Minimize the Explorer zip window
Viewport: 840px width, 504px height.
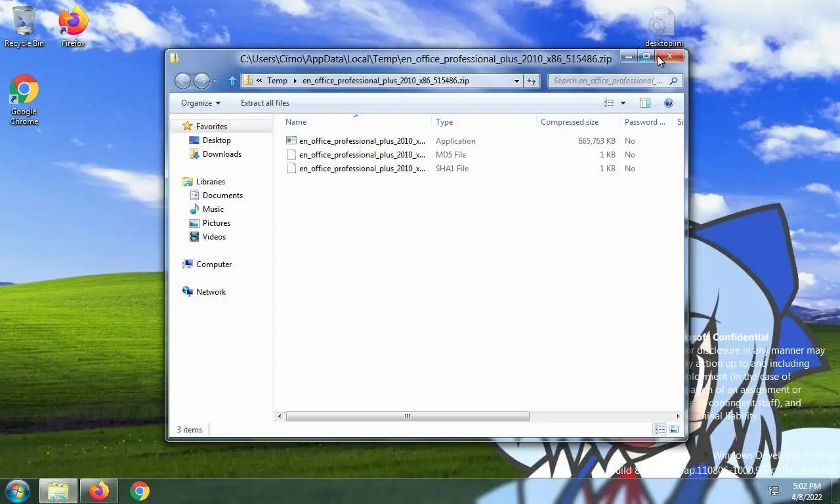coord(629,56)
